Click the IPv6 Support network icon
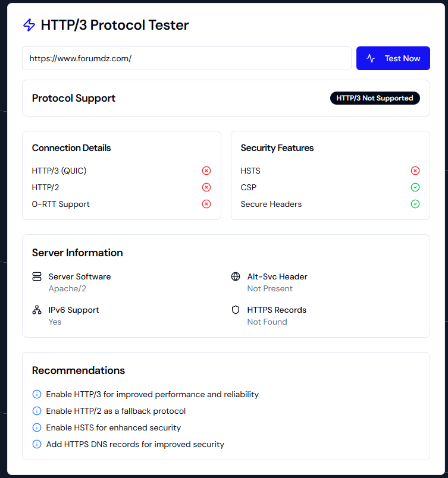The image size is (448, 478). coord(37,310)
